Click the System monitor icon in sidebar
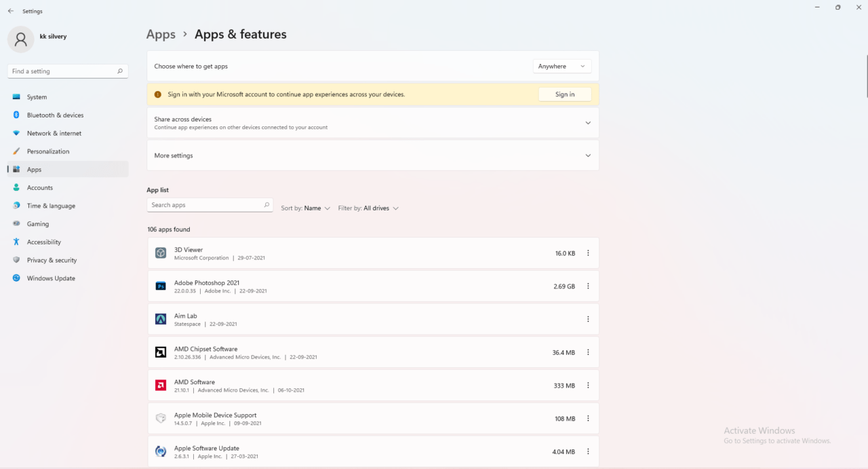Image resolution: width=868 pixels, height=469 pixels. point(16,97)
